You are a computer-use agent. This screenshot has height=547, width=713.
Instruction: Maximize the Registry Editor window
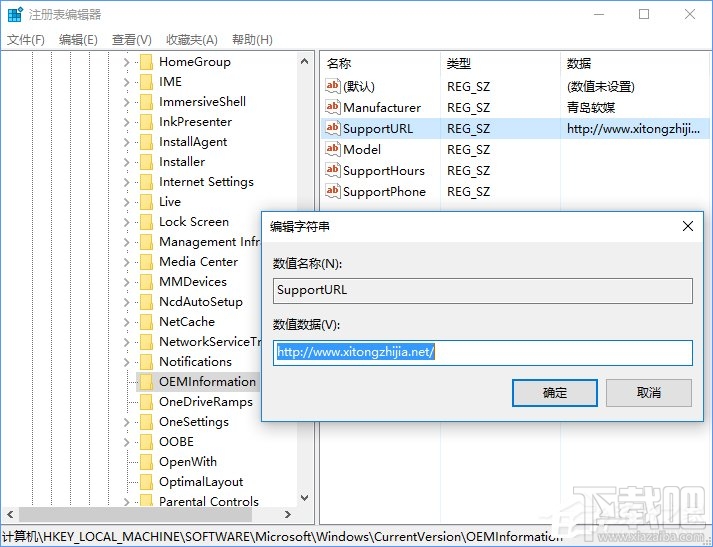point(644,15)
